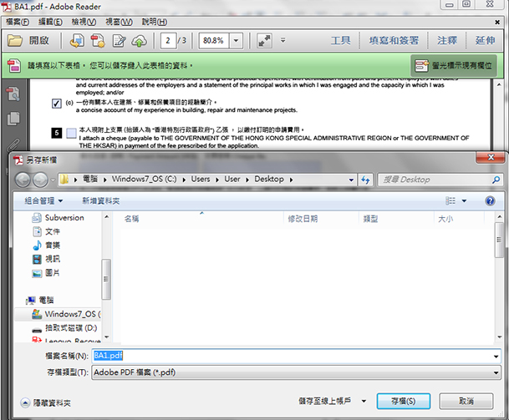The image size is (509, 420).
Task: Expand the 存檔類型 file type dropdown
Action: (x=496, y=372)
